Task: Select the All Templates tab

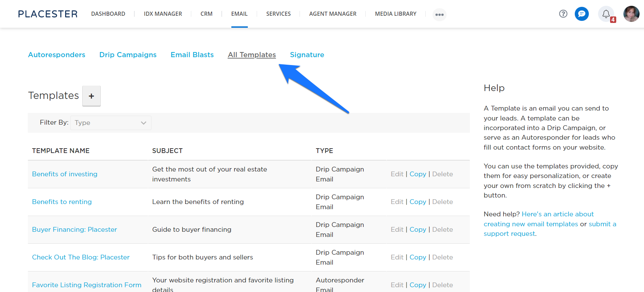Action: pos(252,55)
